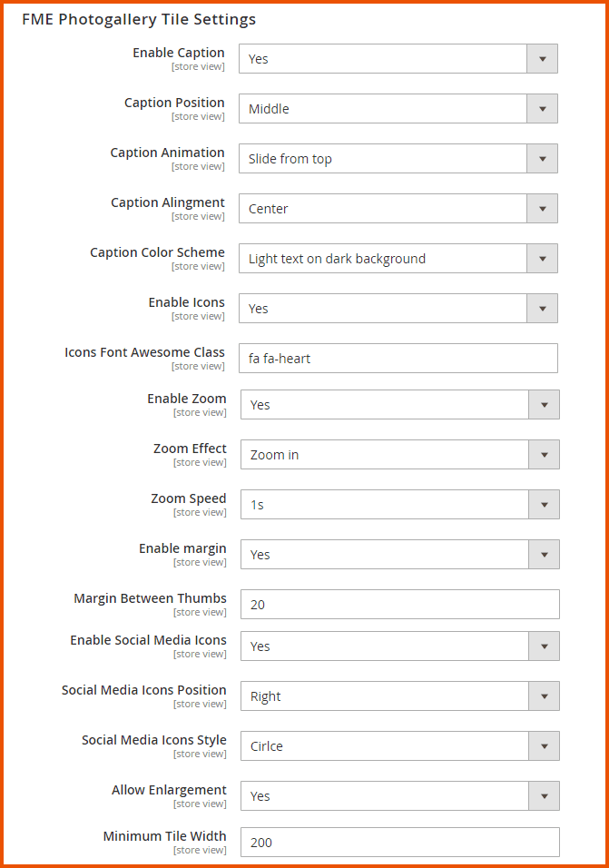Change the Caption Alingment dropdown
This screenshot has height=868, width=609.
[x=398, y=209]
